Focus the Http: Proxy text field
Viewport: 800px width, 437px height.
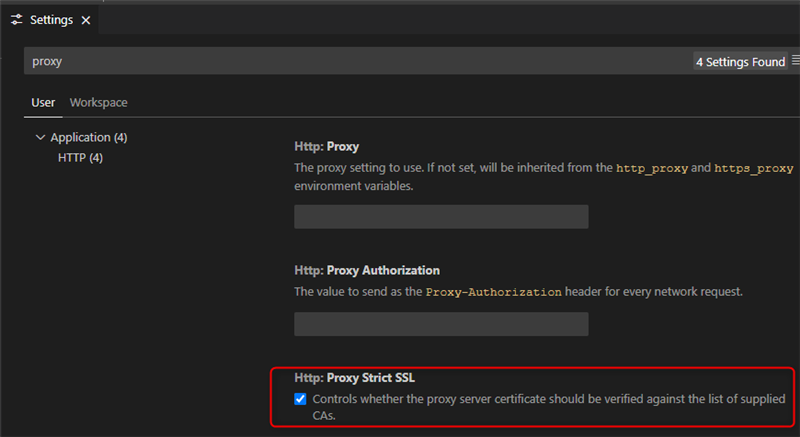[x=441, y=217]
